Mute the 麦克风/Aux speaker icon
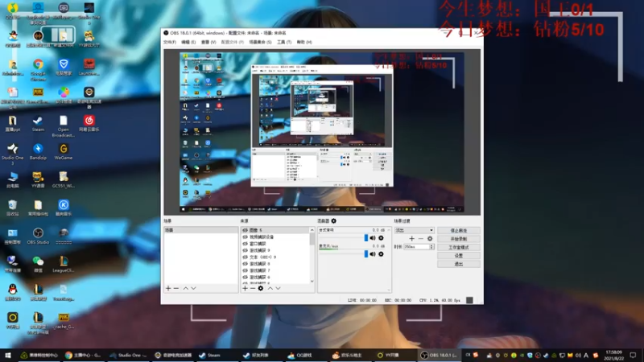 pos(373,254)
